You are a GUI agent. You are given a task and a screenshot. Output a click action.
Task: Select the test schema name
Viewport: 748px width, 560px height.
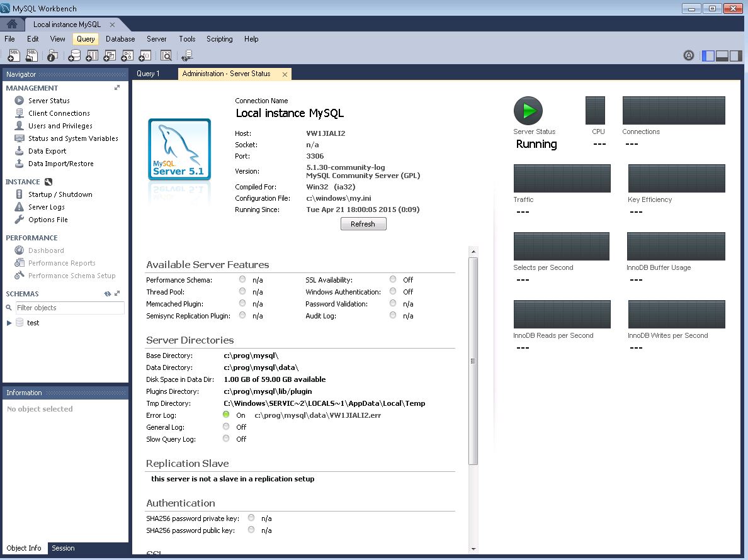pos(33,323)
